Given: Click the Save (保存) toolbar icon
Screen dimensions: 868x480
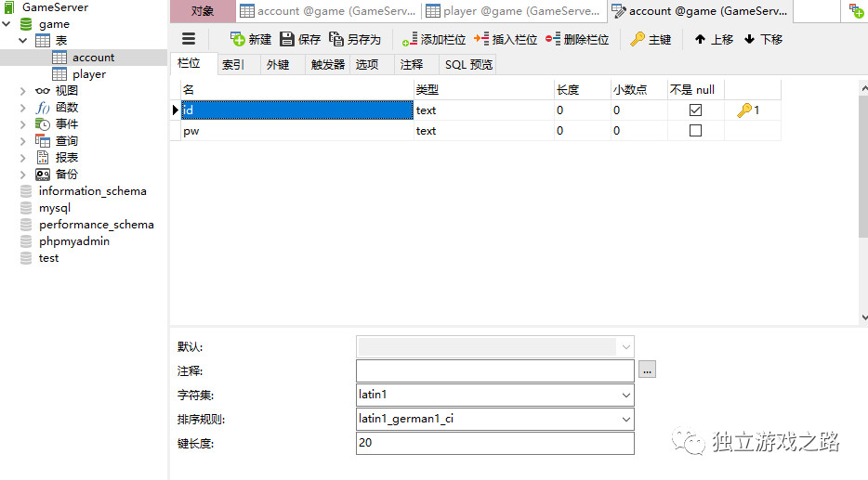Looking at the screenshot, I should coord(287,39).
